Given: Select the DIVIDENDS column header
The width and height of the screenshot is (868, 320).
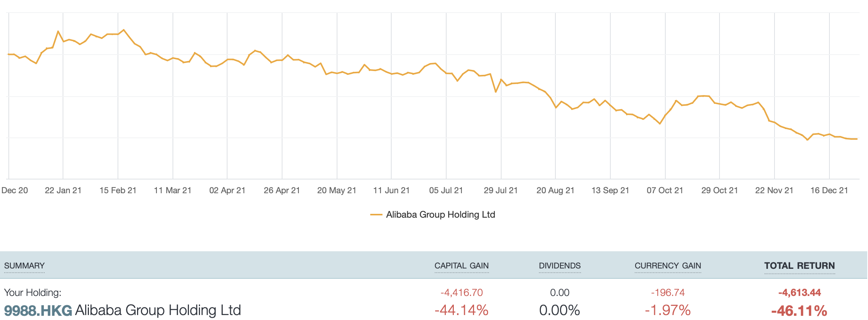Looking at the screenshot, I should pos(560,266).
